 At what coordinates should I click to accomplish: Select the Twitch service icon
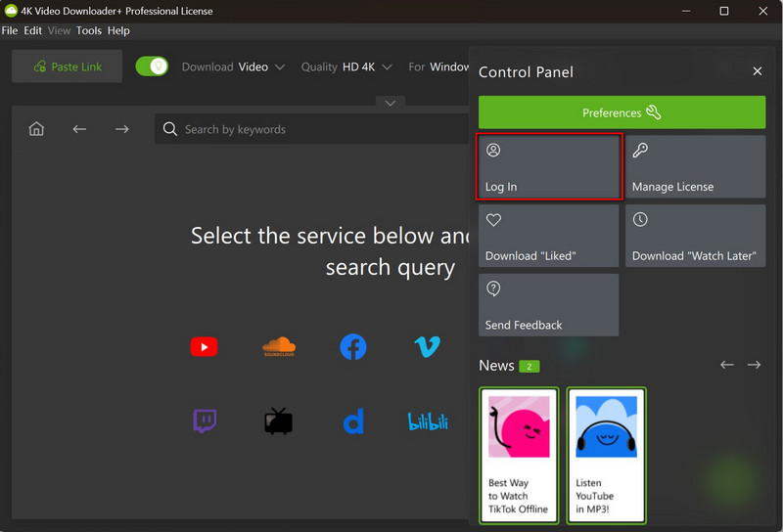(x=205, y=421)
